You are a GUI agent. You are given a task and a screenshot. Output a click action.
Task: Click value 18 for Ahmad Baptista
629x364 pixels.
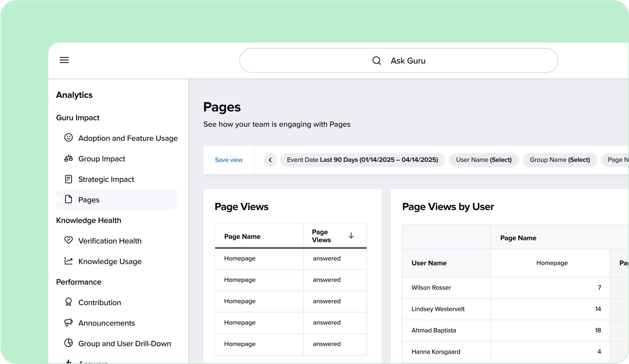click(x=598, y=330)
